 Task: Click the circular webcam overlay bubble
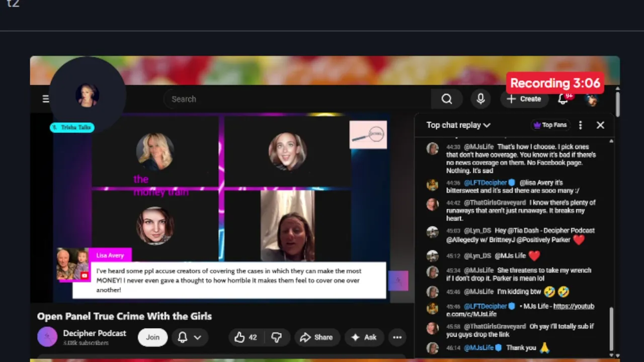[x=87, y=95]
